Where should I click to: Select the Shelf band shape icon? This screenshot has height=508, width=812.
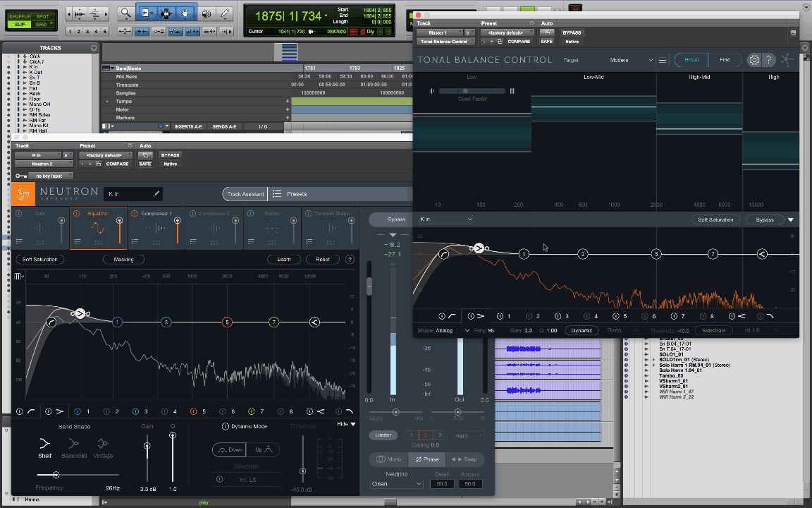pyautogui.click(x=45, y=443)
